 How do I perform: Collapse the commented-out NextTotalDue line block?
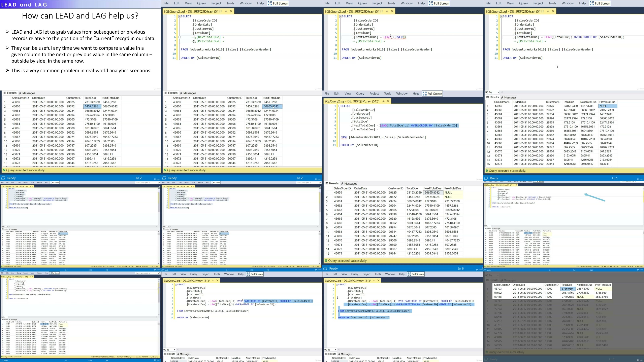(179, 37)
